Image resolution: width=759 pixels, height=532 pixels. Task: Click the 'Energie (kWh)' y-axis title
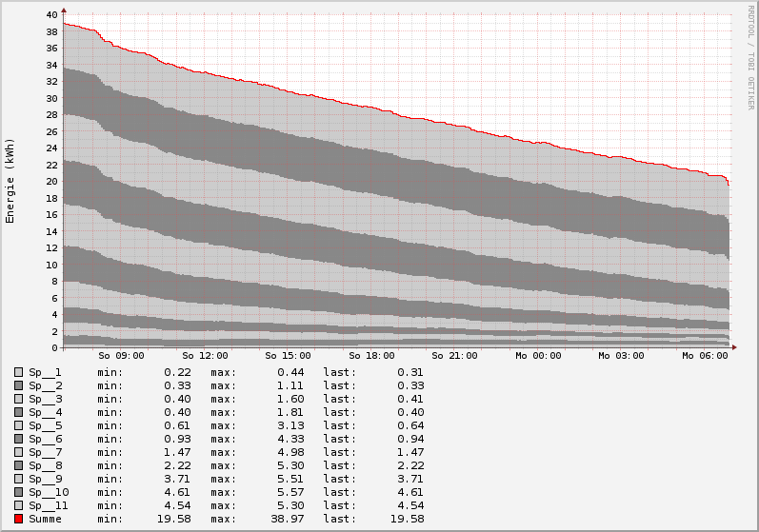[x=10, y=181]
